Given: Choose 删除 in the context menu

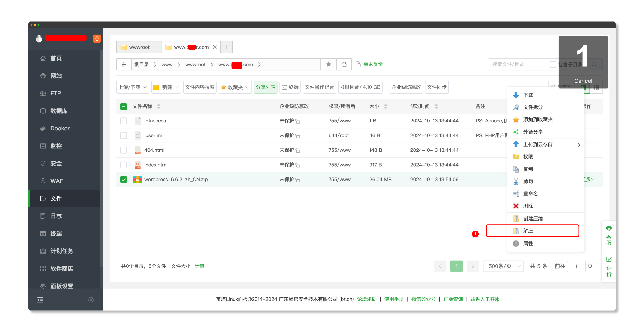Looking at the screenshot, I should point(545,206).
